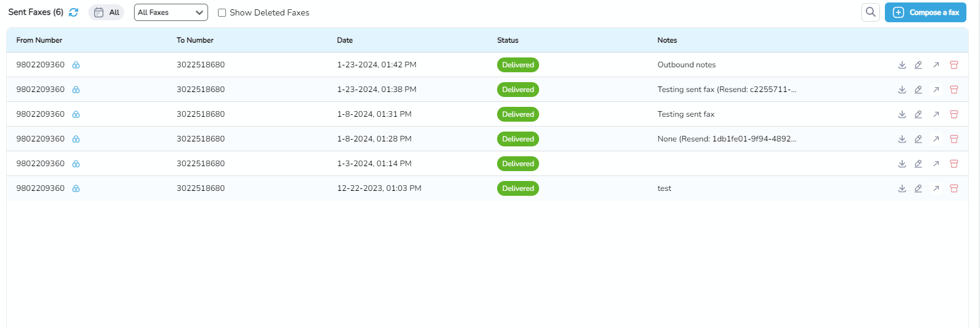
Task: Edit notes for the 01:42 PM fax
Action: pos(918,65)
